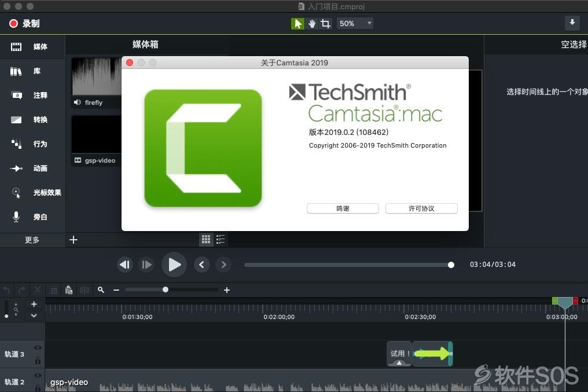
Task: Select the green arrow annotation clip
Action: click(432, 354)
